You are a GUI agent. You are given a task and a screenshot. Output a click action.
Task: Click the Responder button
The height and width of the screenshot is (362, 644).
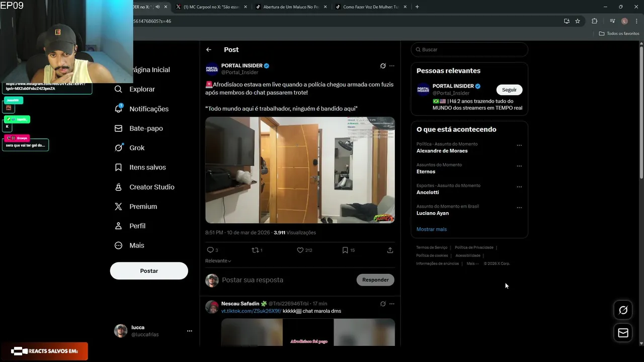coord(375,280)
